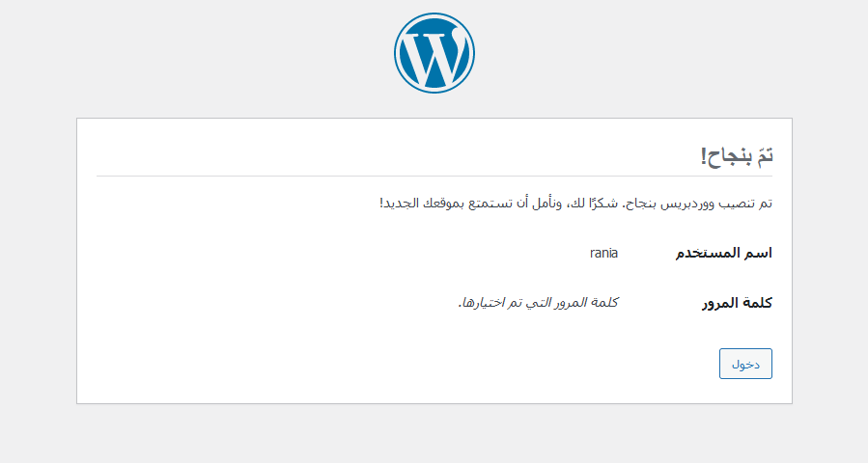Click the WordPress logo

434,53
